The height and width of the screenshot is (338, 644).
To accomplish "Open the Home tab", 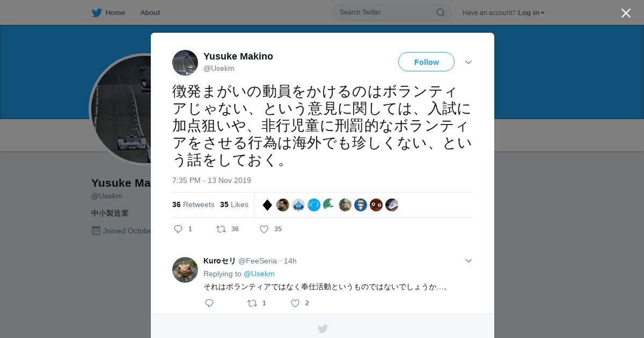I will [115, 13].
